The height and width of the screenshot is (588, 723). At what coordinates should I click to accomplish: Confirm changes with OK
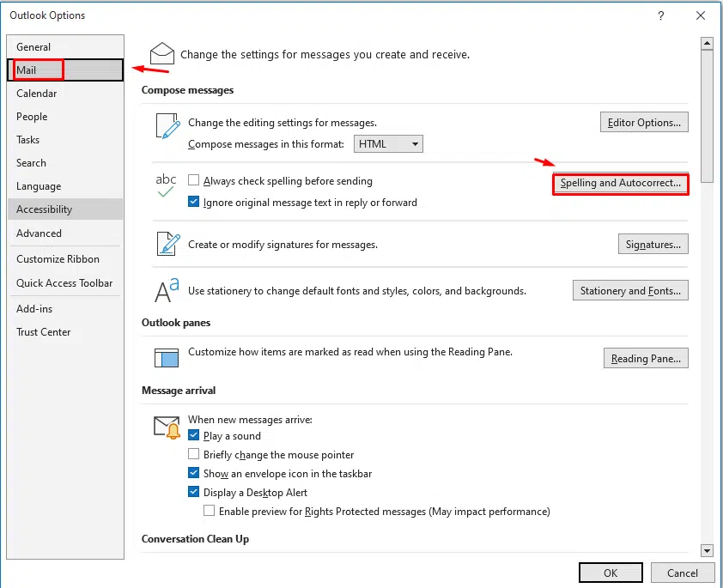tap(611, 573)
